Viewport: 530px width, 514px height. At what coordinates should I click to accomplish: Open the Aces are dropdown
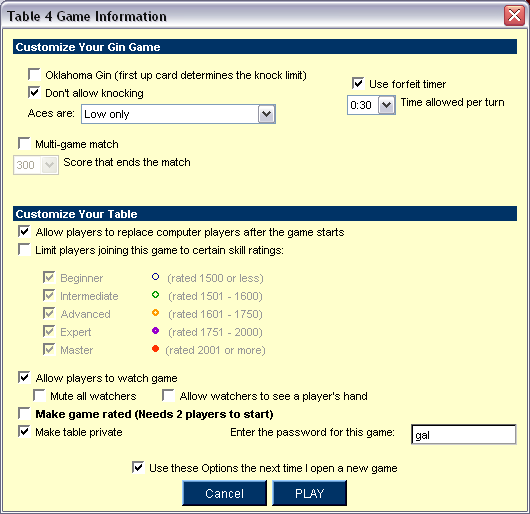(x=178, y=114)
